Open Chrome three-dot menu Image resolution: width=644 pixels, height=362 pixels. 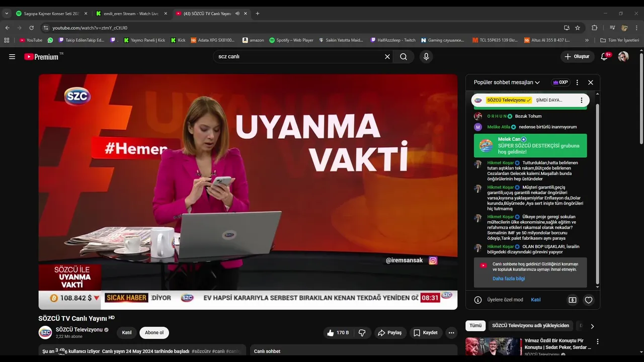click(637, 28)
